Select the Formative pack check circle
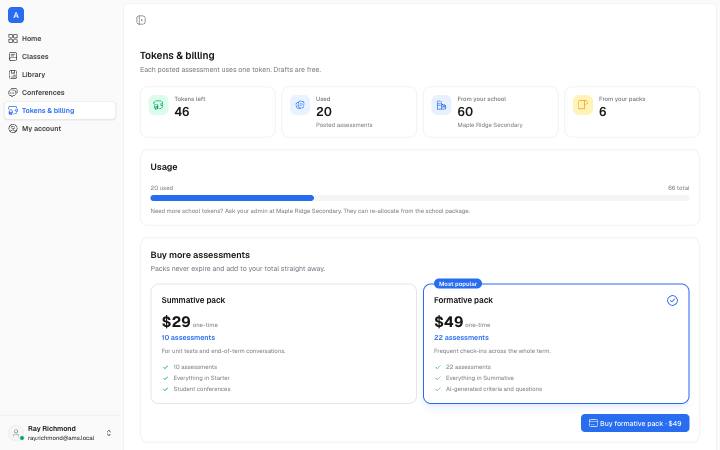720x450 pixels. [672, 300]
